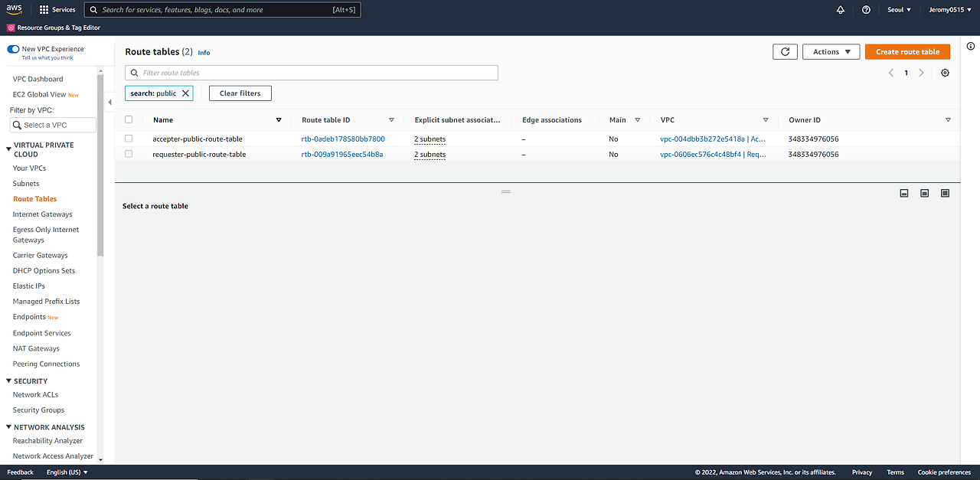Open Feedback in the footer
The width and height of the screenshot is (980, 480).
[x=21, y=472]
